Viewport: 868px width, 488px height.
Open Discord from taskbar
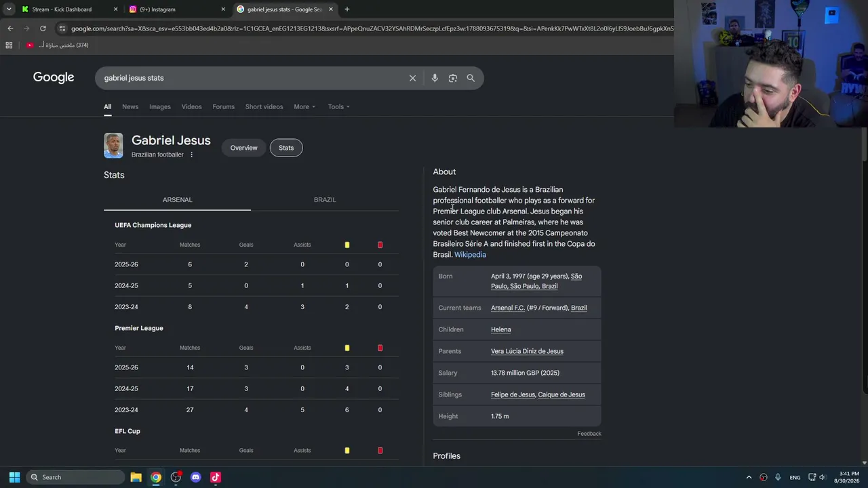click(x=196, y=477)
